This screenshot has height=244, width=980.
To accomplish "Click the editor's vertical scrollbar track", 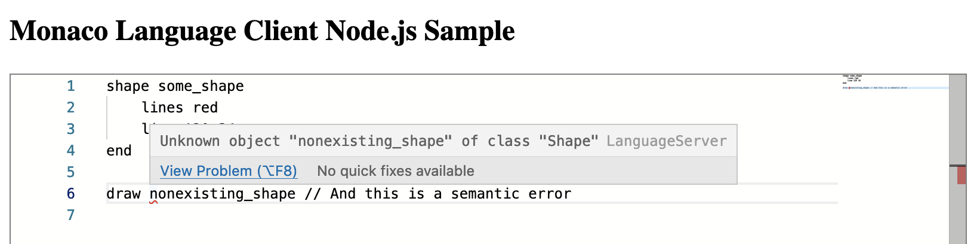I will [957, 120].
